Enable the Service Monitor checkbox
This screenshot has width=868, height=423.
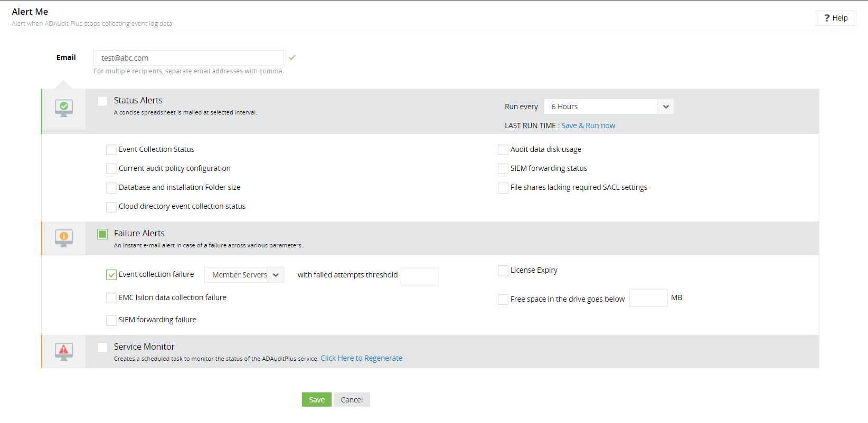point(102,347)
